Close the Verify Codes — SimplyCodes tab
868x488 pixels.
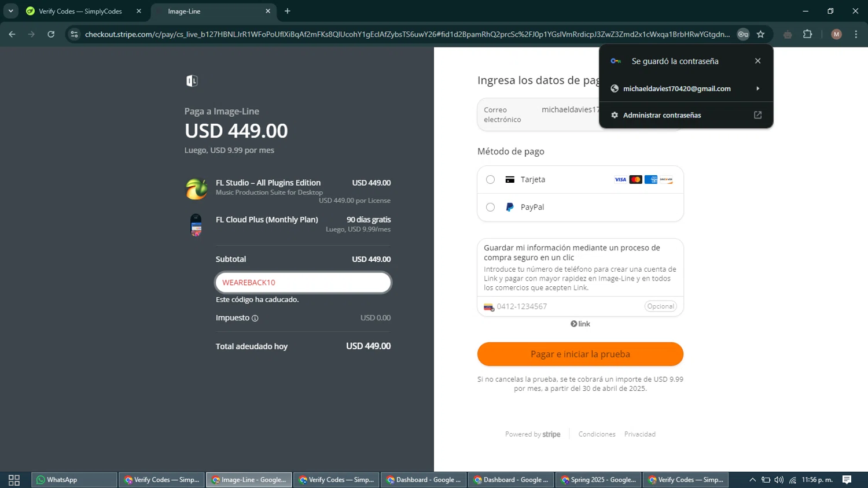click(139, 11)
